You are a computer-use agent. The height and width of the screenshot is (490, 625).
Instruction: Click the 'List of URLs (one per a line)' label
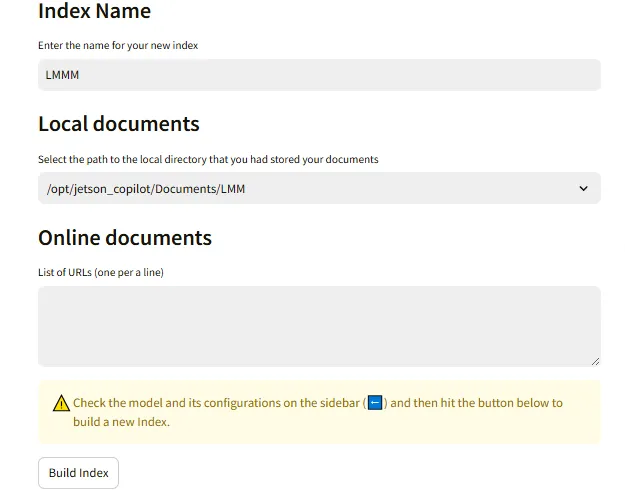point(100,273)
